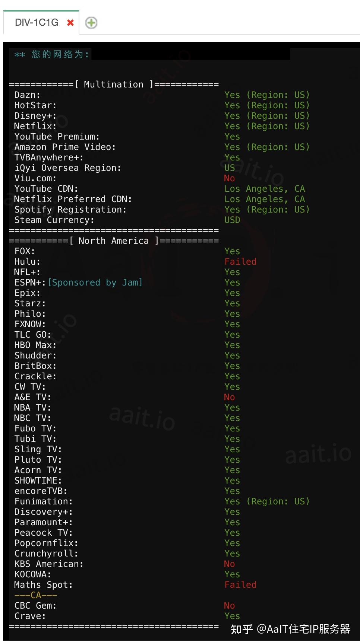Click the USD value for Steam Currency
This screenshot has height=644, width=360.
pos(232,220)
